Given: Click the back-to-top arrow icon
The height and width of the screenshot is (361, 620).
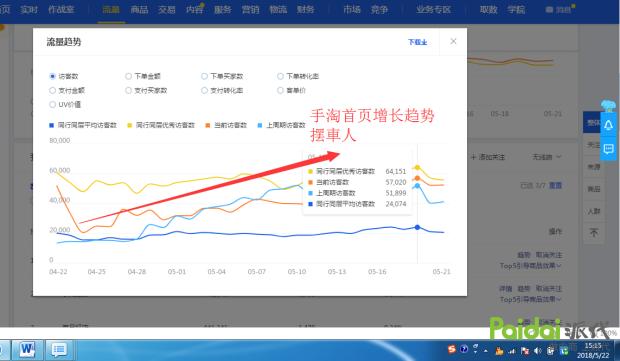Looking at the screenshot, I should click(594, 232).
